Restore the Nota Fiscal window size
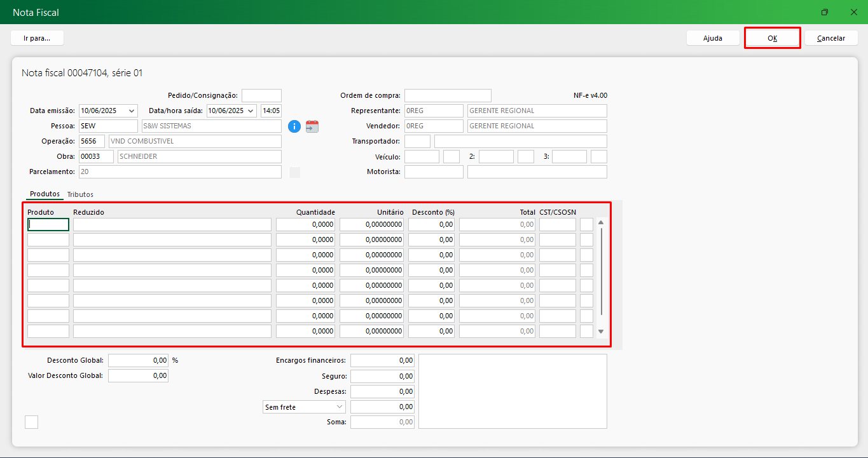The image size is (868, 458). pyautogui.click(x=825, y=12)
